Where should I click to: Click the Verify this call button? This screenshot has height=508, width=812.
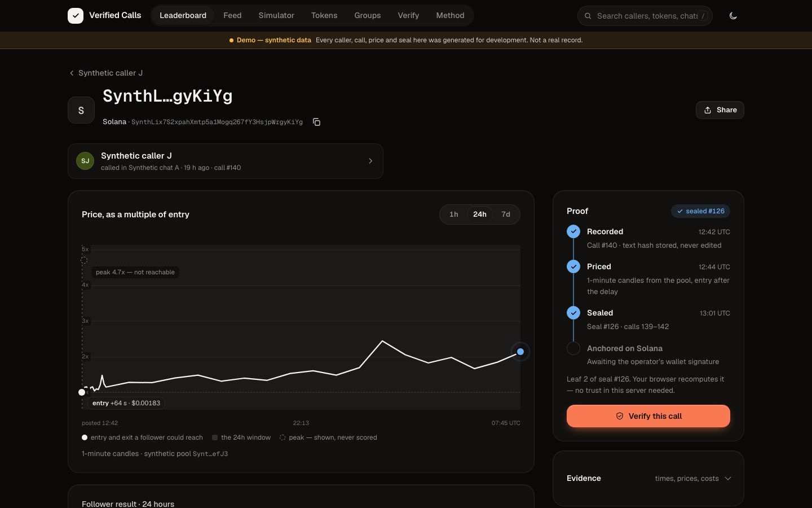(648, 416)
